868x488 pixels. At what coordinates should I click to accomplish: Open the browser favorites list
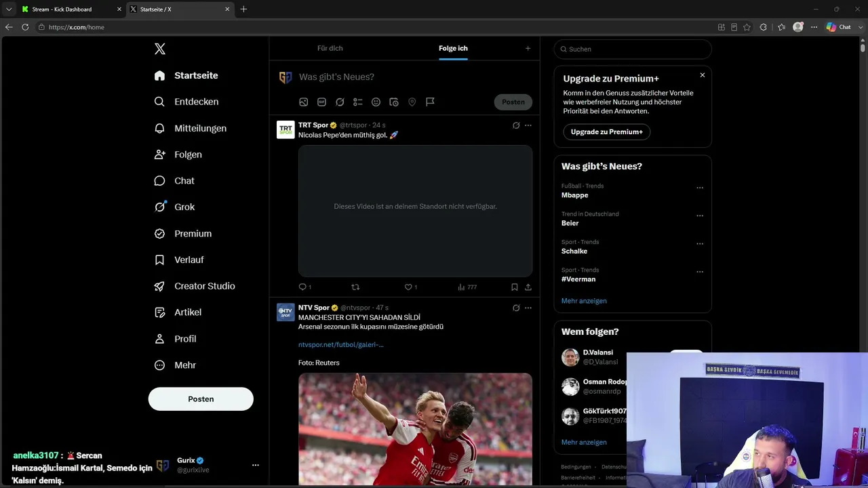(x=781, y=27)
